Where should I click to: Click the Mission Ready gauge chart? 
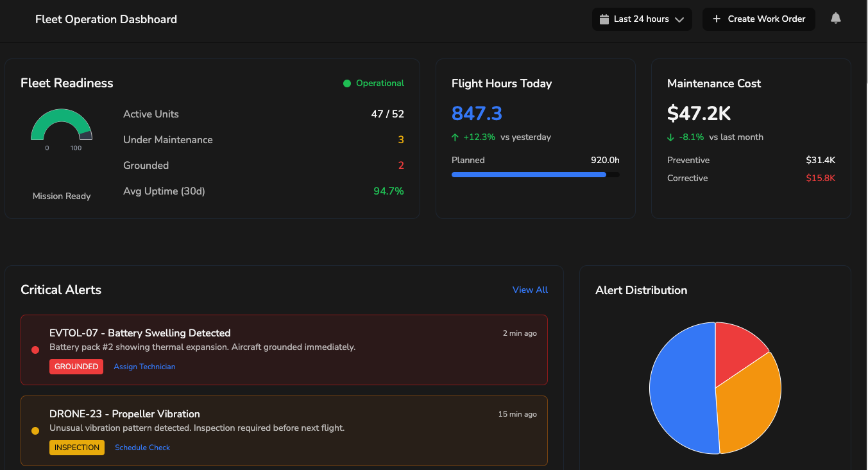point(62,126)
